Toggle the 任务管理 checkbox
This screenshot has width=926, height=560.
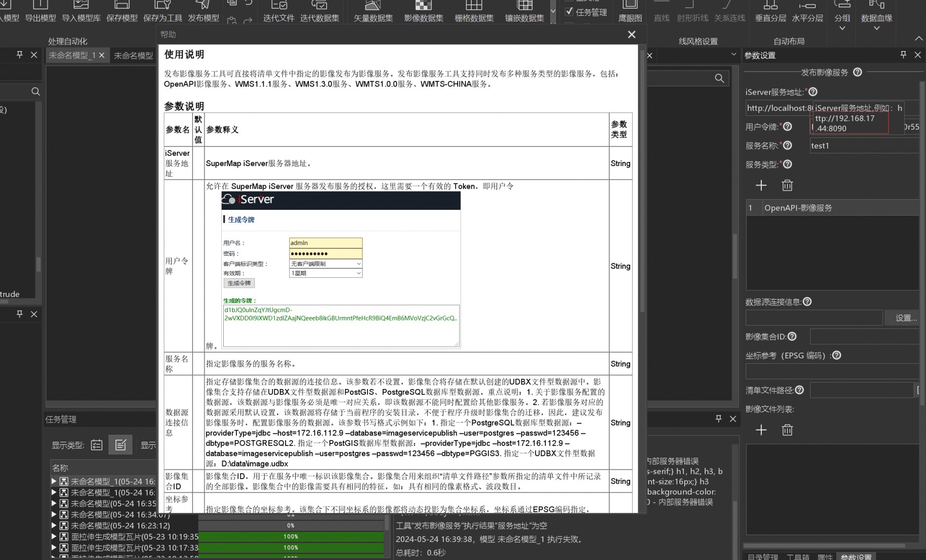(x=569, y=12)
